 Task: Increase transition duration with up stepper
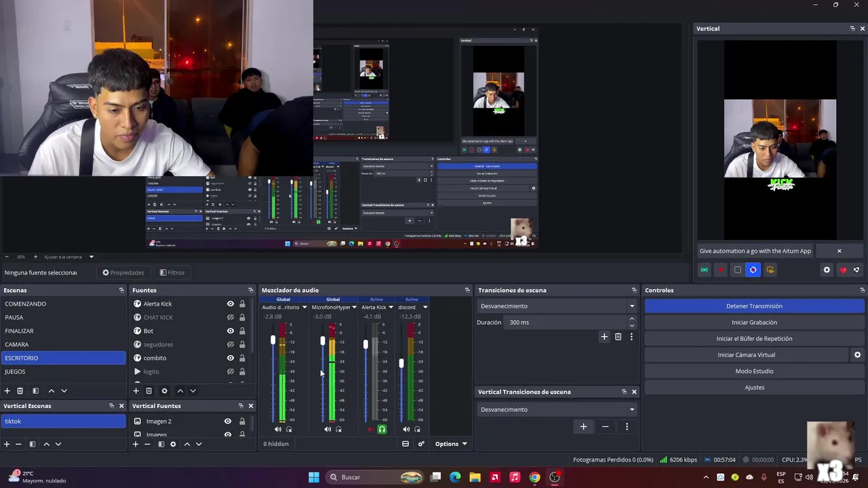(632, 319)
